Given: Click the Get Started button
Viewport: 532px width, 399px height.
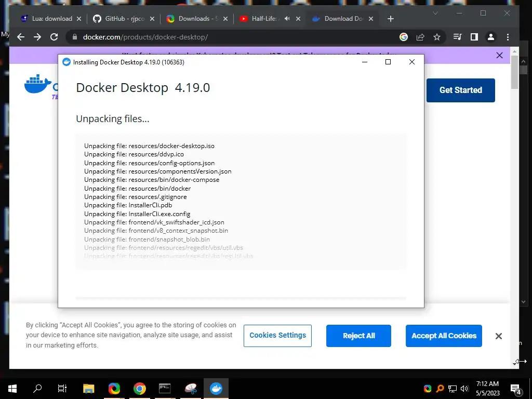Looking at the screenshot, I should pyautogui.click(x=460, y=90).
